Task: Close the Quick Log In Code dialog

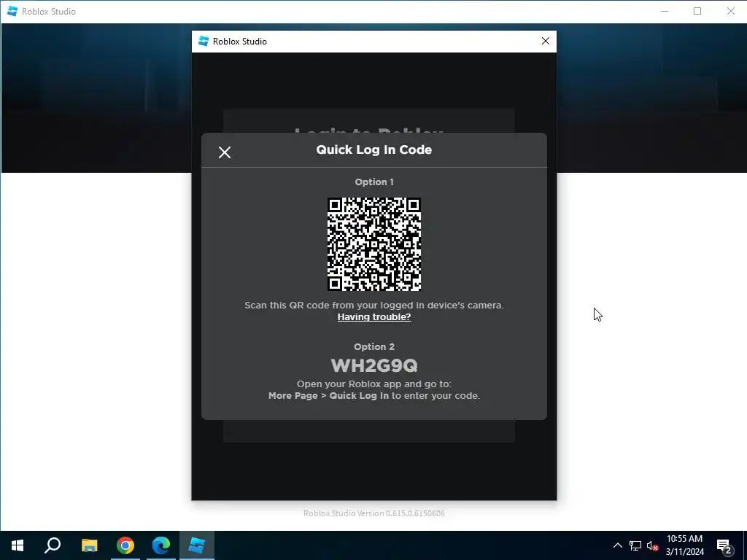Action: point(225,152)
